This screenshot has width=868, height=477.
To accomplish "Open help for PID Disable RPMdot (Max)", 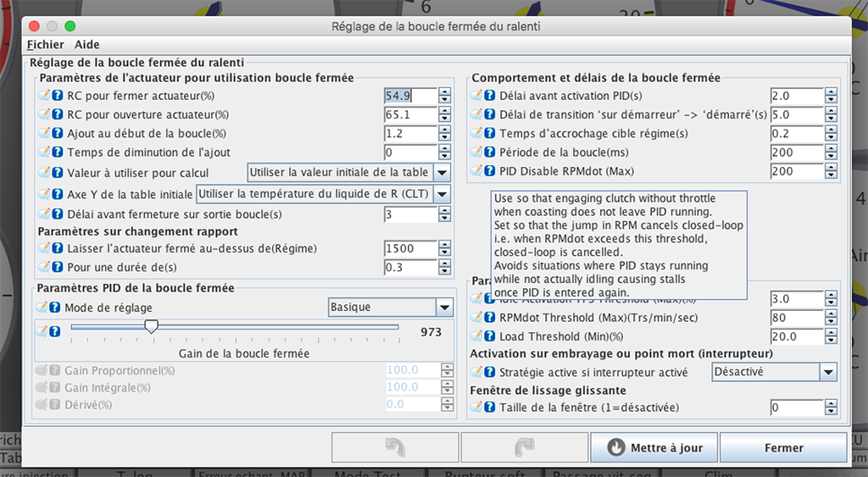I will click(489, 172).
